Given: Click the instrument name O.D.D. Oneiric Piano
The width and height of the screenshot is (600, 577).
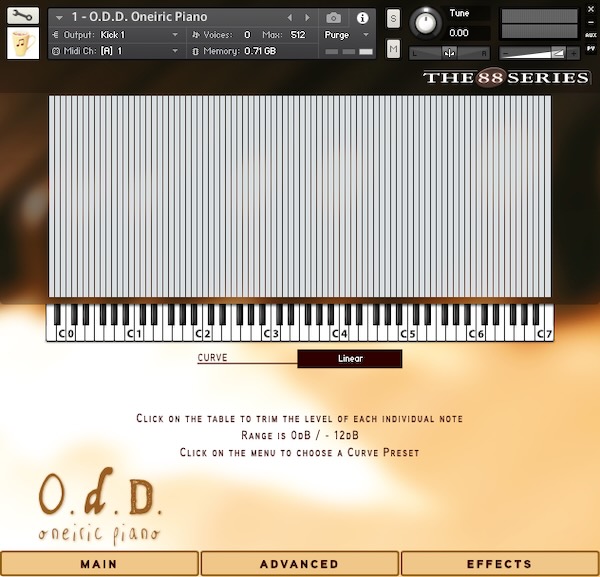Looking at the screenshot, I should point(139,17).
